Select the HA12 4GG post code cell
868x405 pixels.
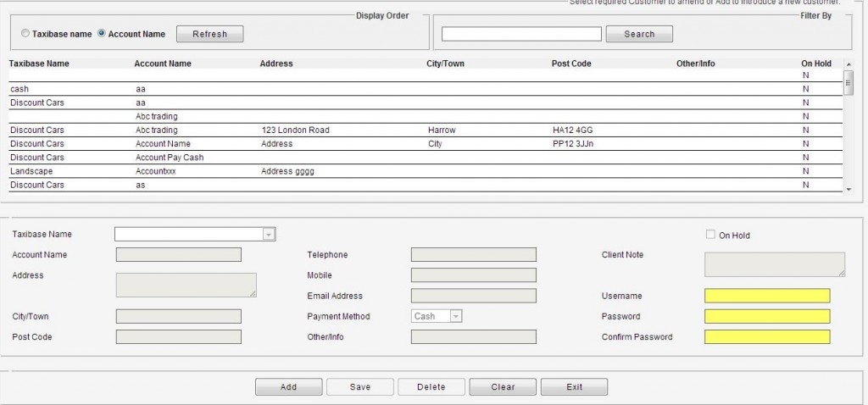[x=573, y=130]
